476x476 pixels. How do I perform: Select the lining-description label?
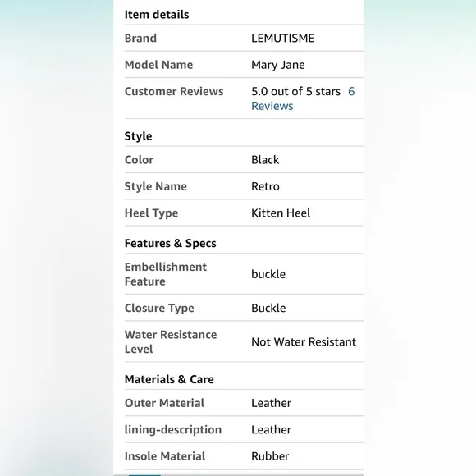coord(173,430)
